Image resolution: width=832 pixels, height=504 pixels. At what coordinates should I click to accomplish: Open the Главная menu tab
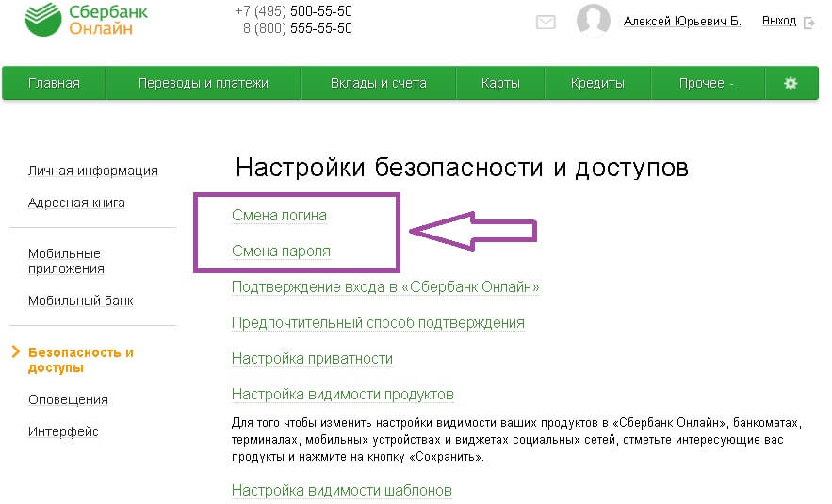(x=54, y=83)
